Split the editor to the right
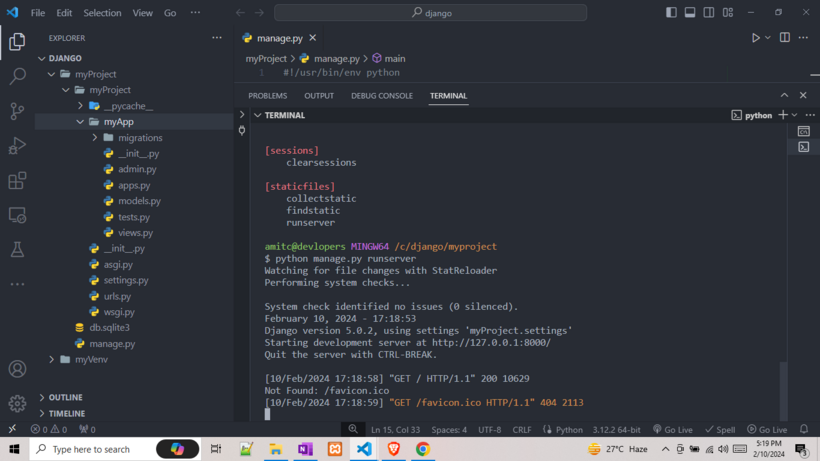The height and width of the screenshot is (461, 820). [785, 38]
